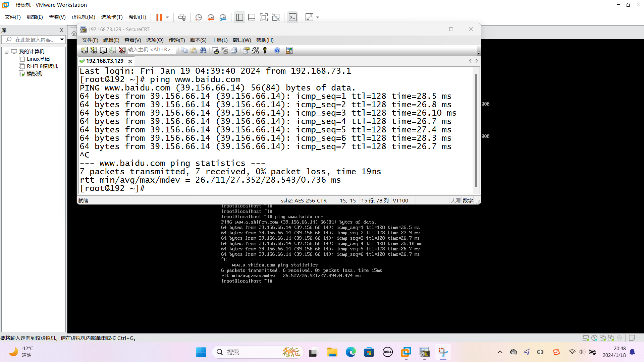This screenshot has height=362, width=644.
Task: Click the VMware snapshot icon in toolbar
Action: click(x=198, y=17)
